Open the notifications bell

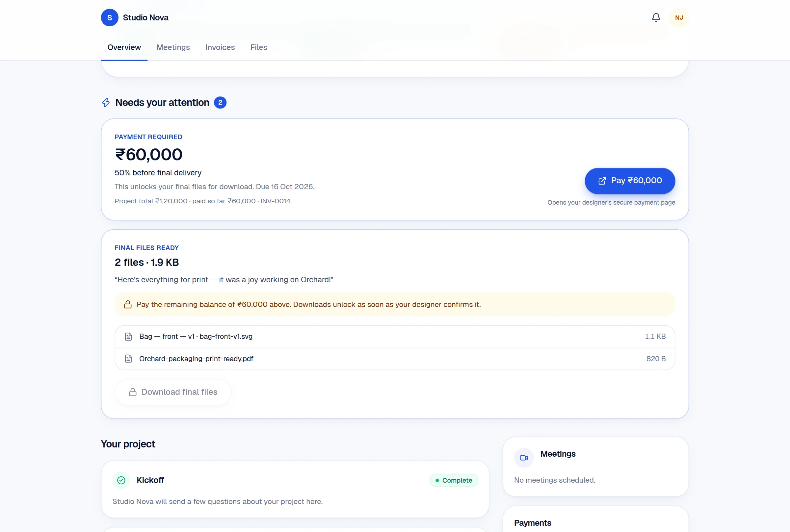[656, 18]
